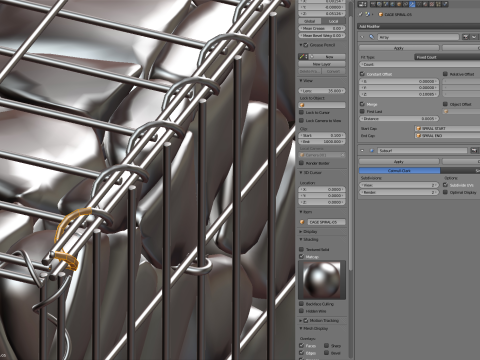Switch to the Material properties tab
This screenshot has height=360, width=480.
426,4
